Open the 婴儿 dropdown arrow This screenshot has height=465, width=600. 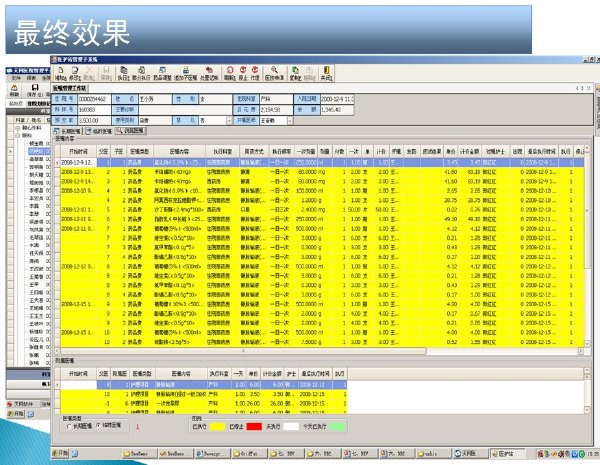click(x=229, y=121)
